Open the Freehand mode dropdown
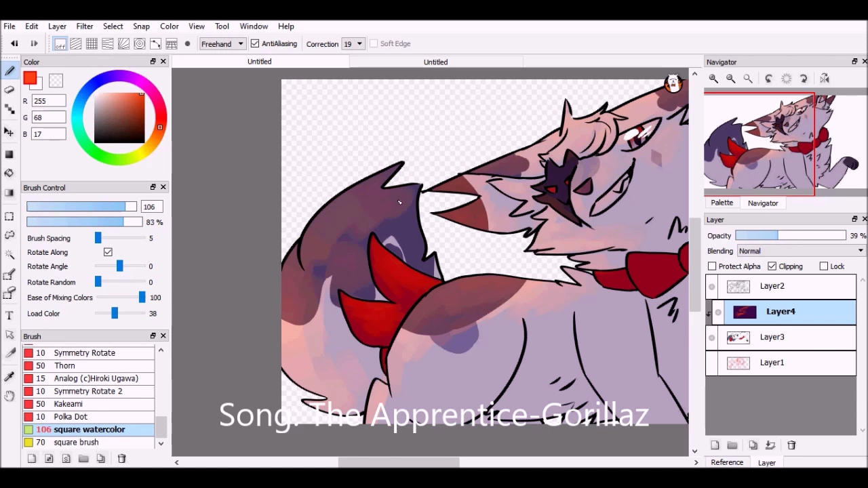This screenshot has width=868, height=488. [222, 44]
